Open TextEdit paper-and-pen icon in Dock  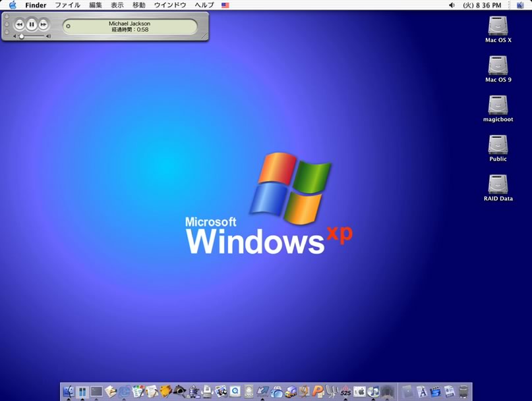(152, 392)
